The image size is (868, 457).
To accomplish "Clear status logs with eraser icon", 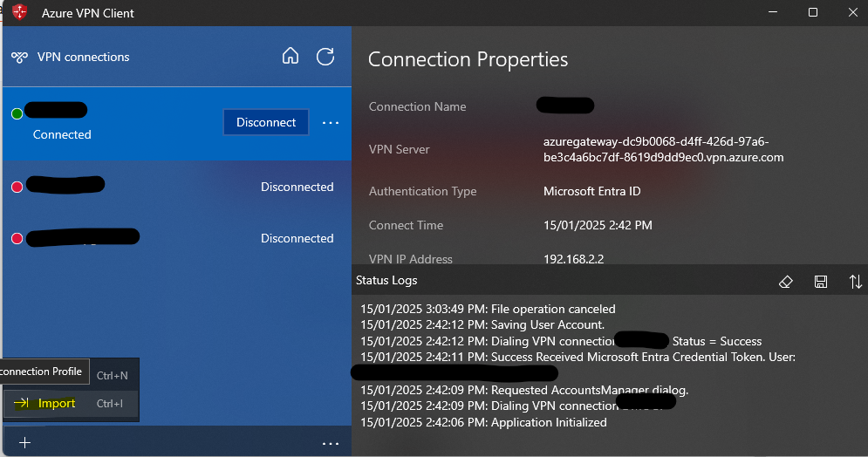I will click(785, 282).
